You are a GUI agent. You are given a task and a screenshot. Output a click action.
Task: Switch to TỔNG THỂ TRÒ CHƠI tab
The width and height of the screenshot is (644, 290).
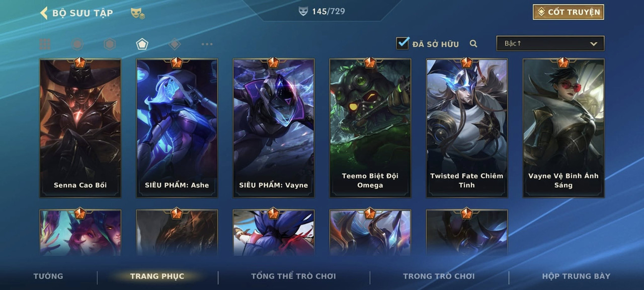tap(293, 276)
